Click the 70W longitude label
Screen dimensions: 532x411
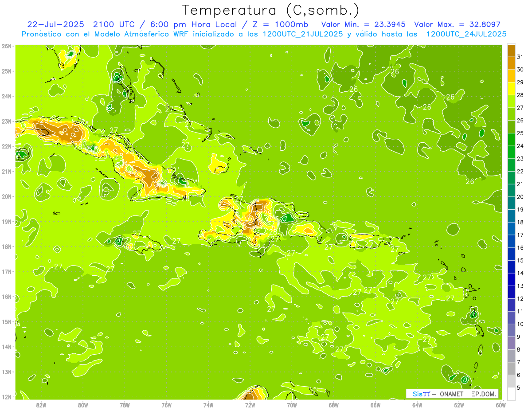click(292, 405)
